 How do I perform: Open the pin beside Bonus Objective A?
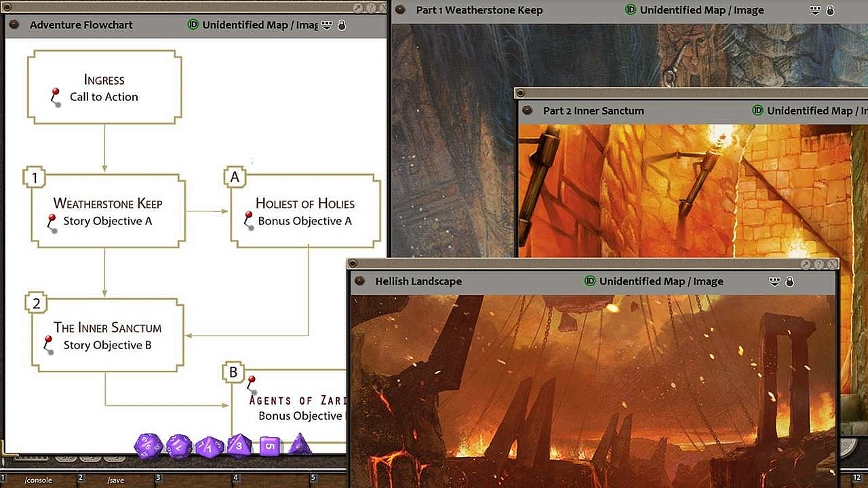[x=248, y=221]
